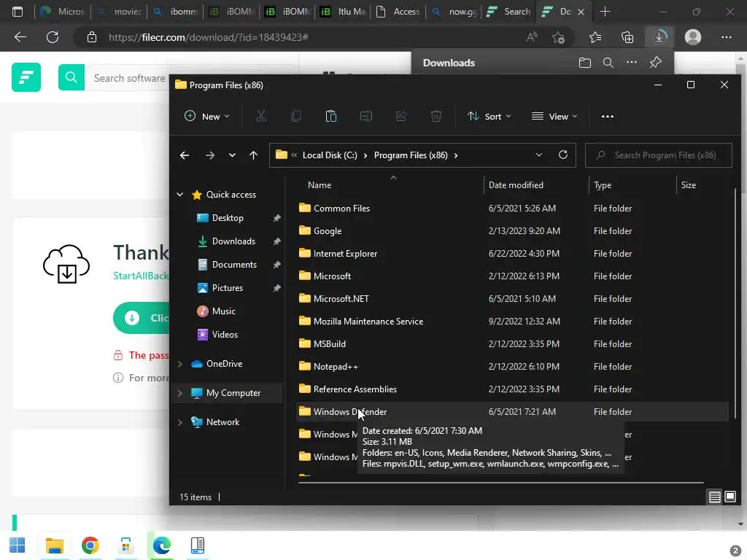Open more options in Downloads panel
The width and height of the screenshot is (747, 560).
click(x=631, y=63)
